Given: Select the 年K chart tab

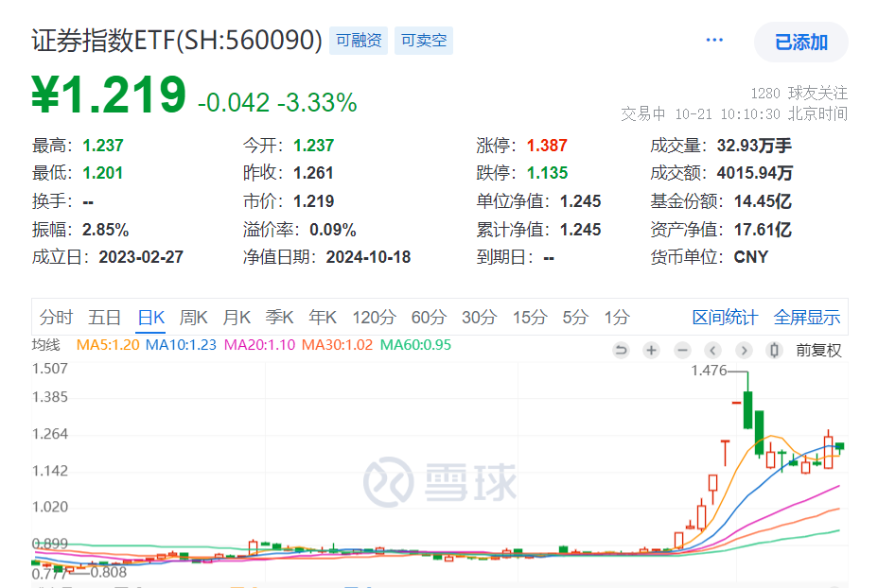Looking at the screenshot, I should tap(323, 318).
